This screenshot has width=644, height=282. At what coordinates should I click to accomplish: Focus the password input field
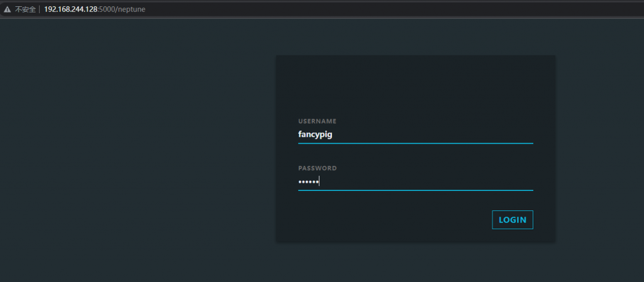click(415, 182)
